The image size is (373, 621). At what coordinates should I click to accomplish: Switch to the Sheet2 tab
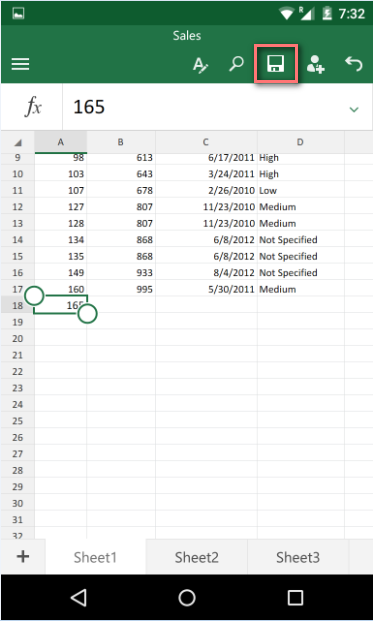(196, 557)
